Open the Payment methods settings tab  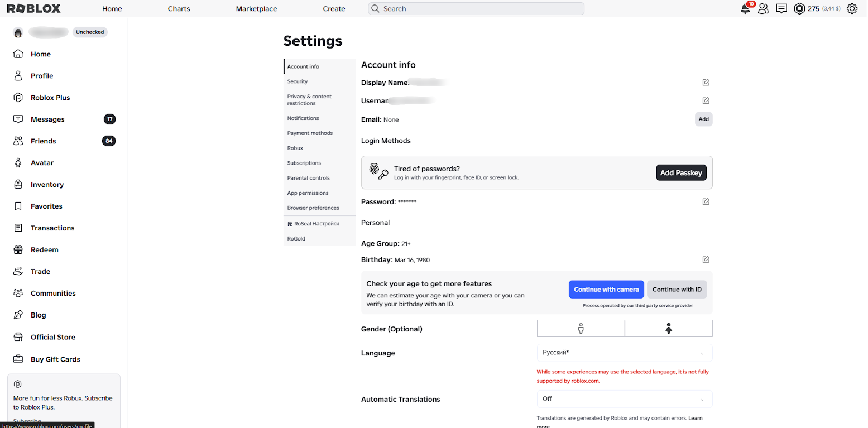point(320,133)
